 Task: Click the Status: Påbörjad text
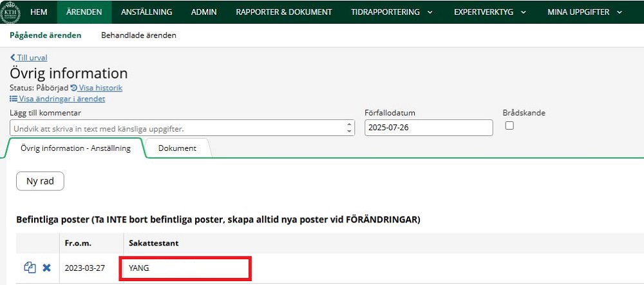39,88
